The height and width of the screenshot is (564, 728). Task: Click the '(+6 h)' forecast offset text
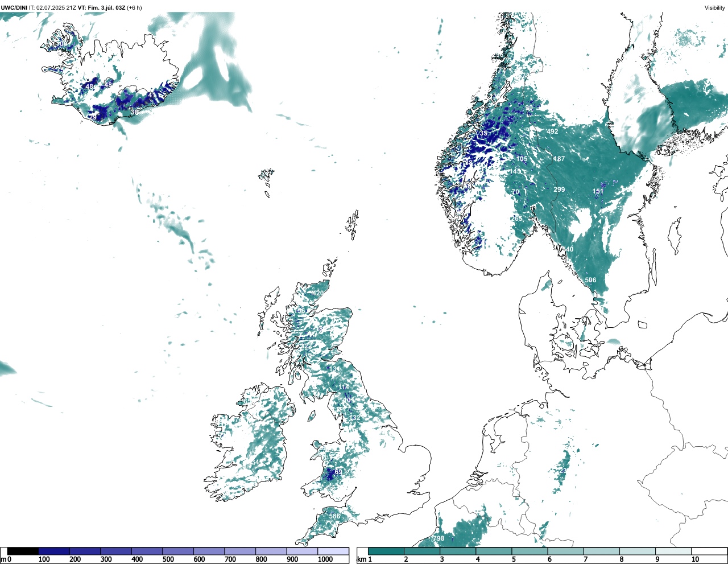(x=134, y=8)
